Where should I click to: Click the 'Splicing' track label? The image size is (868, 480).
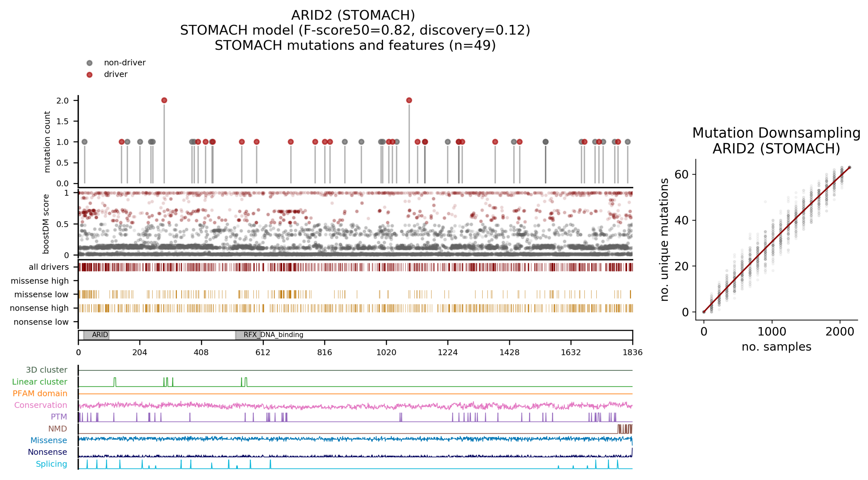pyautogui.click(x=51, y=464)
